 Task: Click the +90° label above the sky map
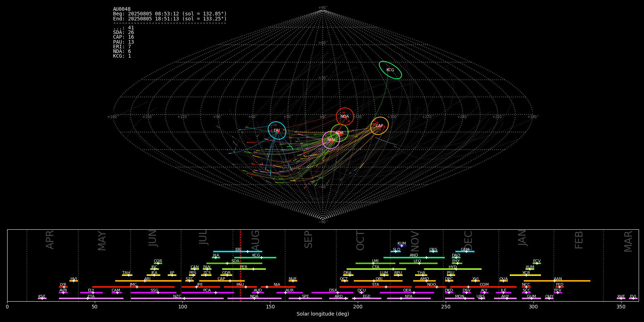(322, 8)
